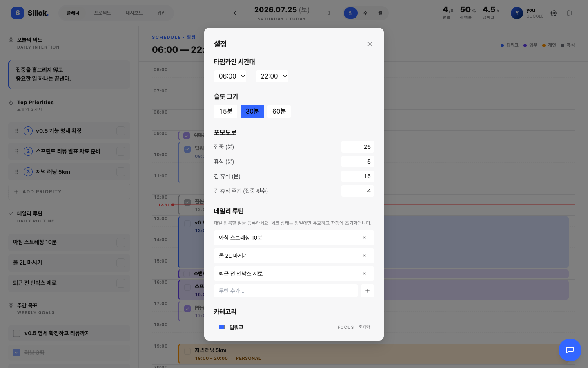Click the Sillok logo icon

click(18, 13)
